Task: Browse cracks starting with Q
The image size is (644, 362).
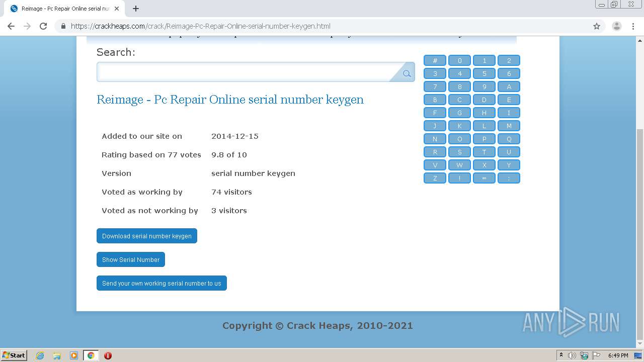Action: click(x=509, y=139)
